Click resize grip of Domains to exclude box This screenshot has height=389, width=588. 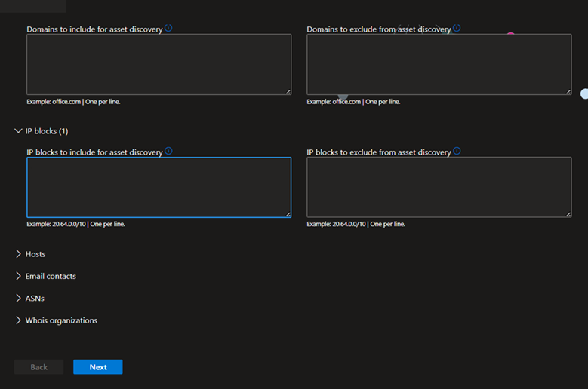pos(568,92)
